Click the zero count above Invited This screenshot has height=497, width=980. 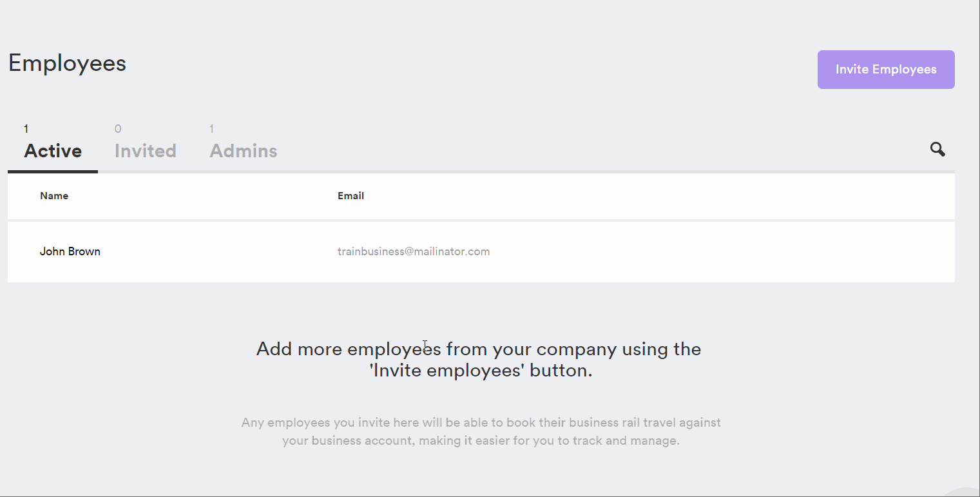118,129
